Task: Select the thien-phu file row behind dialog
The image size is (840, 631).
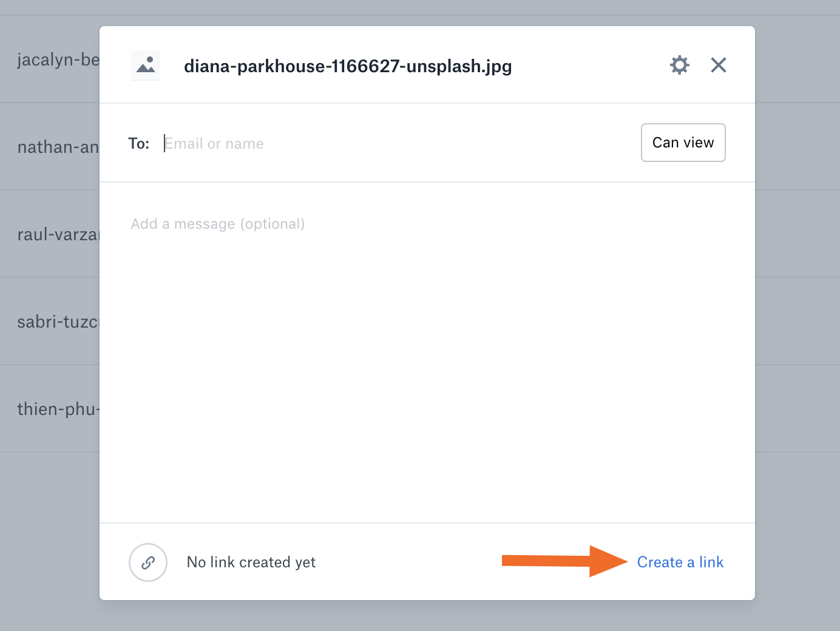Action: click(50, 409)
